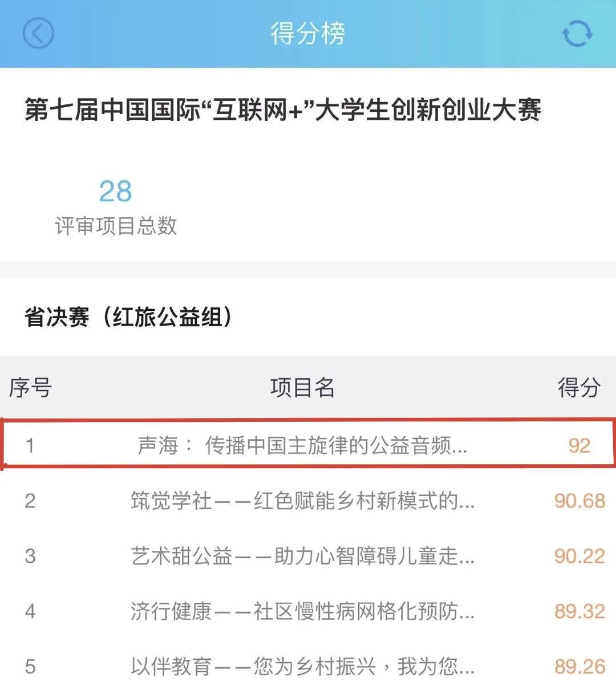Viewport: 616px width, 690px height.
Task: Open the 声海 project in row 1
Action: 302,445
